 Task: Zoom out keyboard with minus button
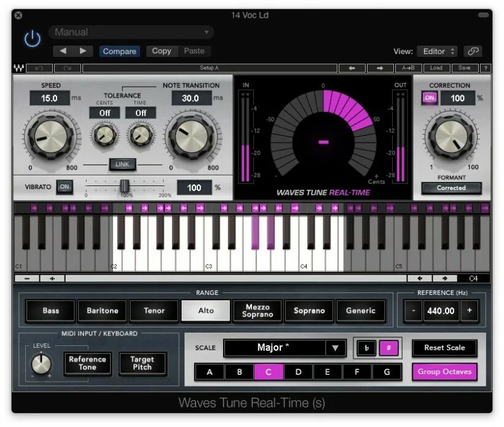click(x=27, y=278)
